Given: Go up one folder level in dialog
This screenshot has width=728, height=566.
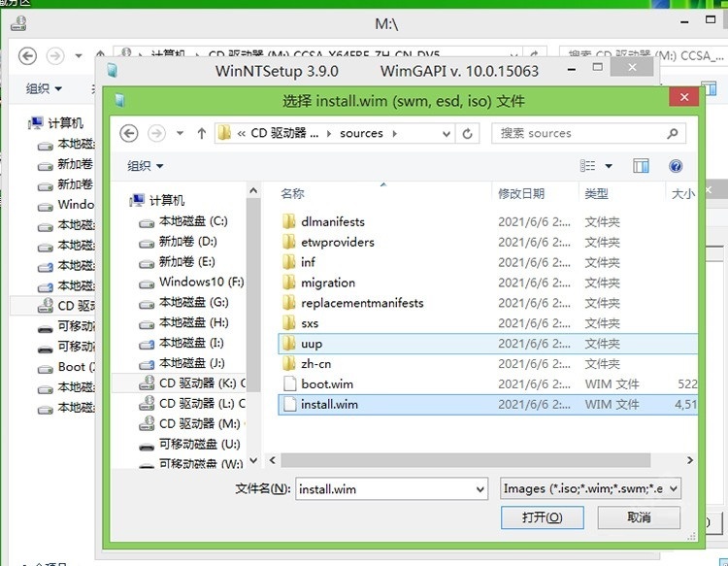Looking at the screenshot, I should (x=201, y=134).
